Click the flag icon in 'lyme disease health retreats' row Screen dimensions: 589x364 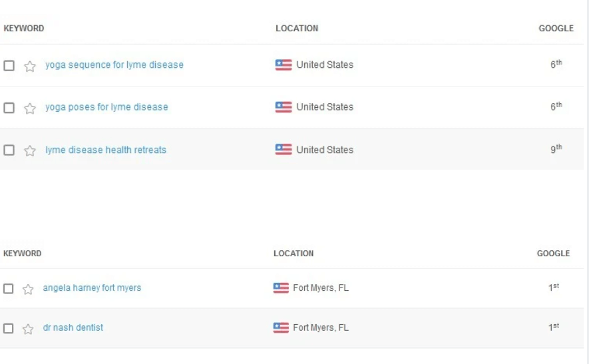284,150
